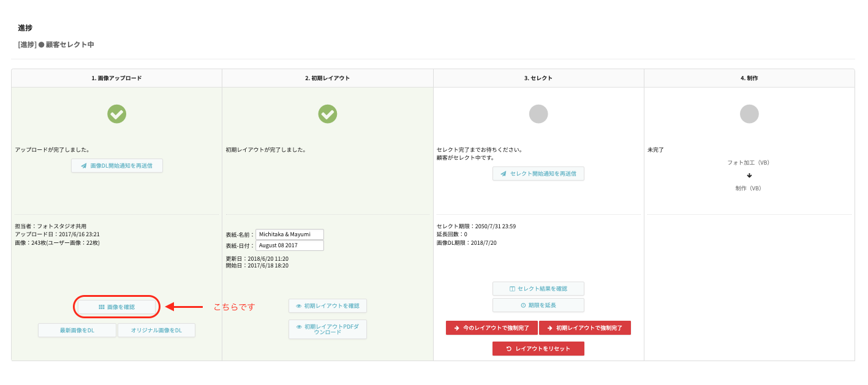This screenshot has width=868, height=385.
Task: Click the paper-plane icon on 画像DL開始通知を再送信
Action: 84,165
